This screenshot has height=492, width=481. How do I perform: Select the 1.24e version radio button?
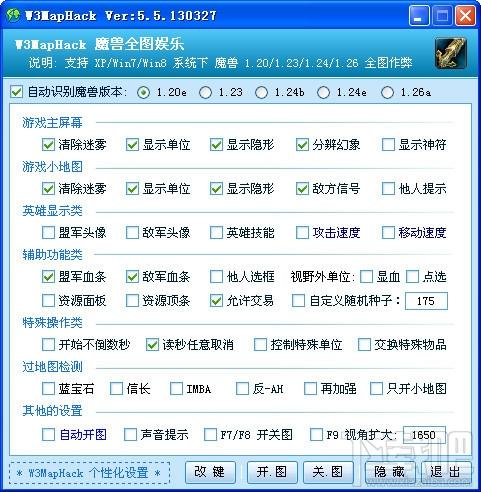tap(323, 92)
